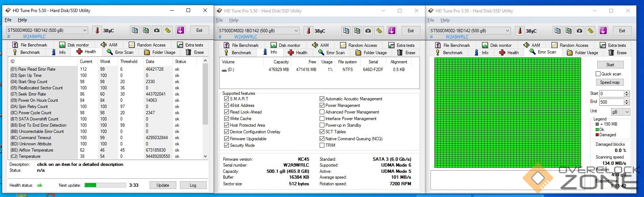Toggle the TRIM checkbox in supported features

click(322, 145)
